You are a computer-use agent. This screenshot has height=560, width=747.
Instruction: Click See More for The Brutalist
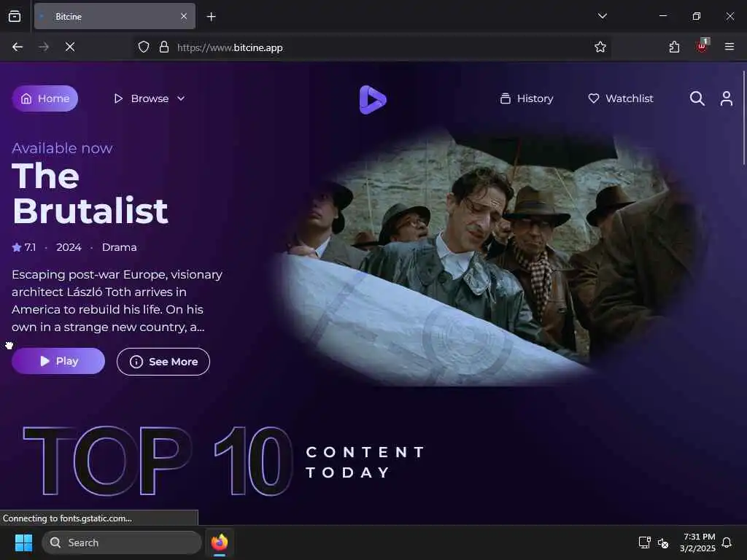[x=163, y=362]
